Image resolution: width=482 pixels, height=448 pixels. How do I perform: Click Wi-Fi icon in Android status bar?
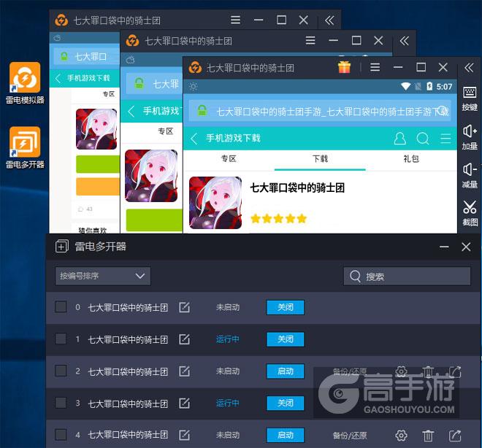(x=405, y=86)
